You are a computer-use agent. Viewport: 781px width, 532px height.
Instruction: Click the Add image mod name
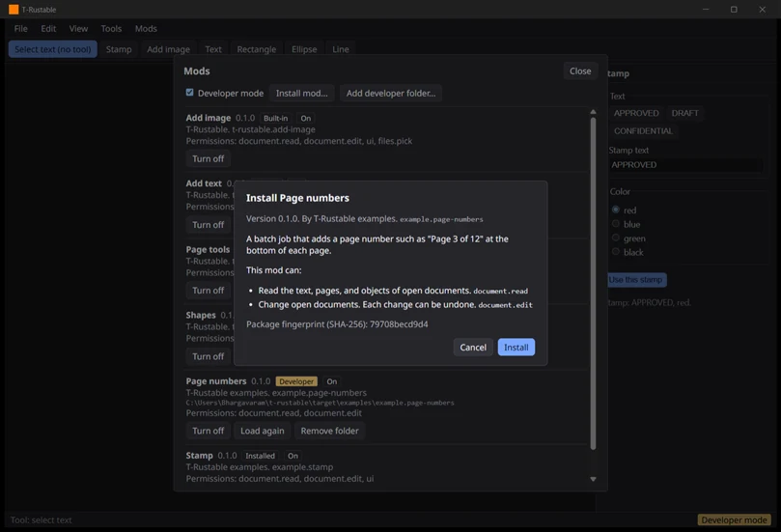tap(209, 118)
